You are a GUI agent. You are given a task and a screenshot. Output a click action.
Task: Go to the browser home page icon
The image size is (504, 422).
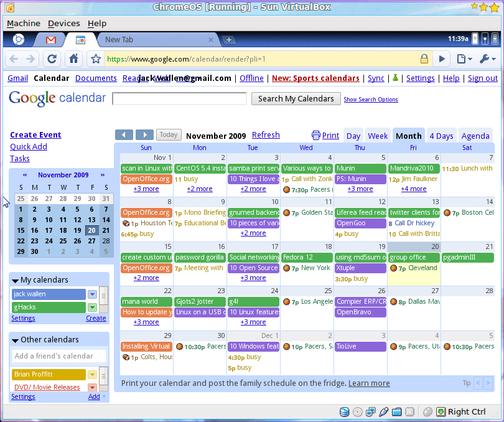73,59
